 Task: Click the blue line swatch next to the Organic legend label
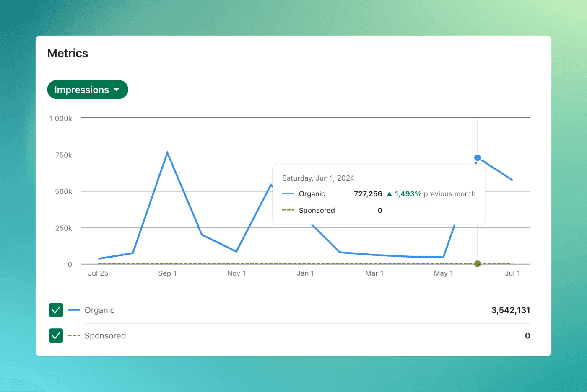pyautogui.click(x=74, y=310)
